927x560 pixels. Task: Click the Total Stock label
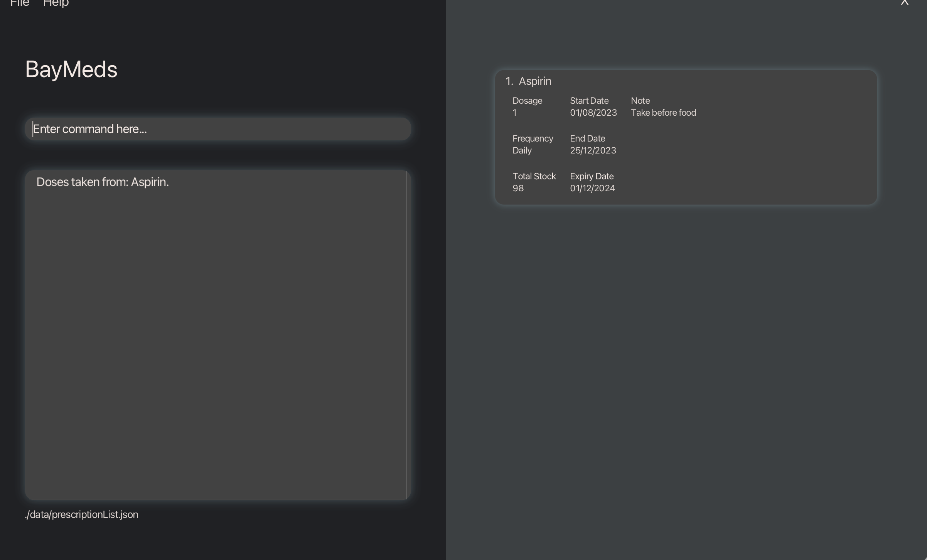[534, 176]
